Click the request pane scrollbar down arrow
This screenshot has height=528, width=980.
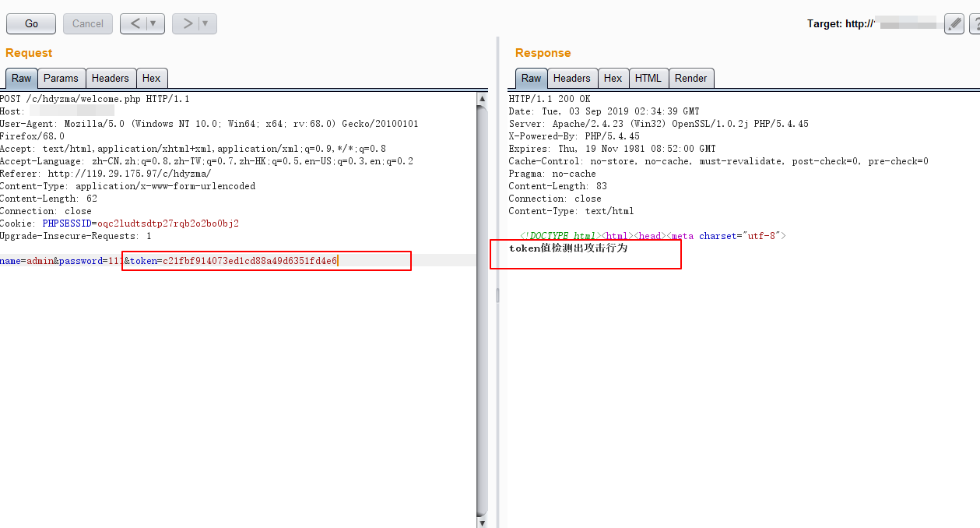(483, 523)
